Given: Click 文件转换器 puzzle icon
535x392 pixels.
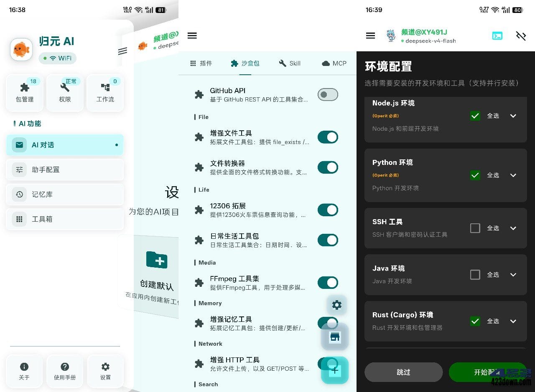Looking at the screenshot, I should pos(199,167).
